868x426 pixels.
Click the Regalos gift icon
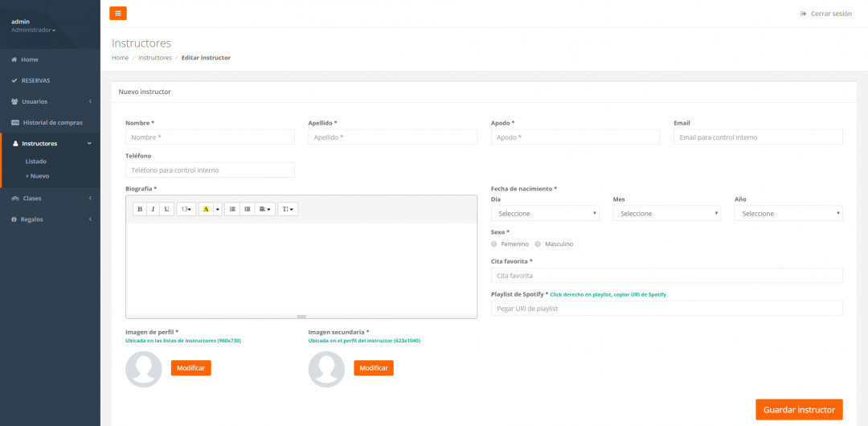14,219
